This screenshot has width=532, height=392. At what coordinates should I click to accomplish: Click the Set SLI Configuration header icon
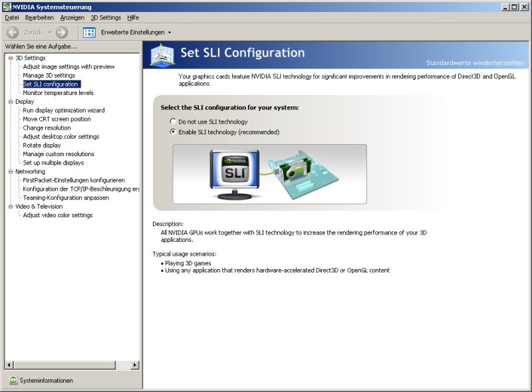click(x=162, y=54)
